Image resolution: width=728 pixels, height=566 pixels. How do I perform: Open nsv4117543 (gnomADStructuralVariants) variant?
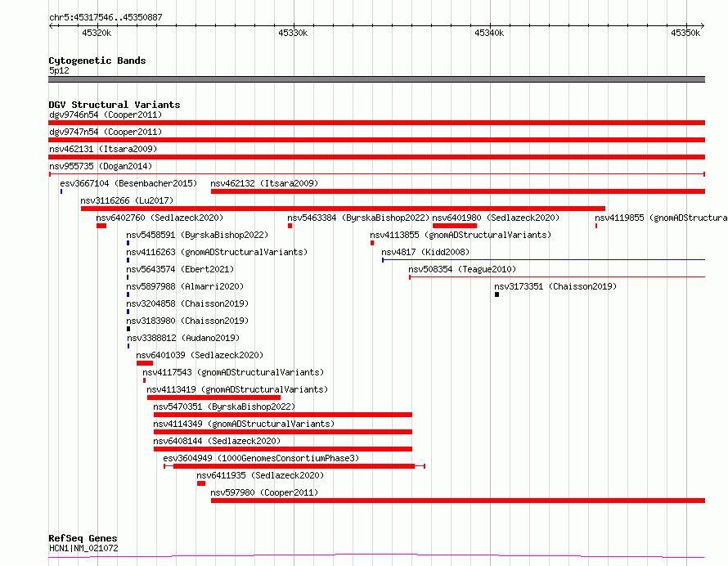click(x=233, y=372)
